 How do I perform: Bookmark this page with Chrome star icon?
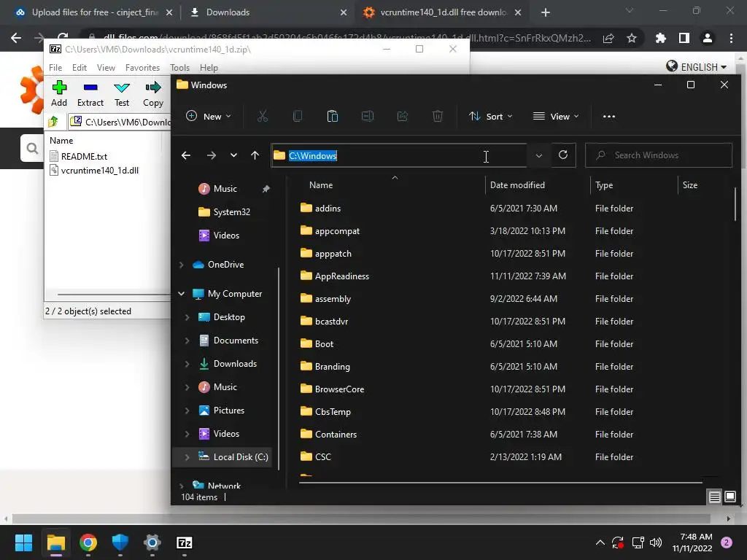point(632,38)
